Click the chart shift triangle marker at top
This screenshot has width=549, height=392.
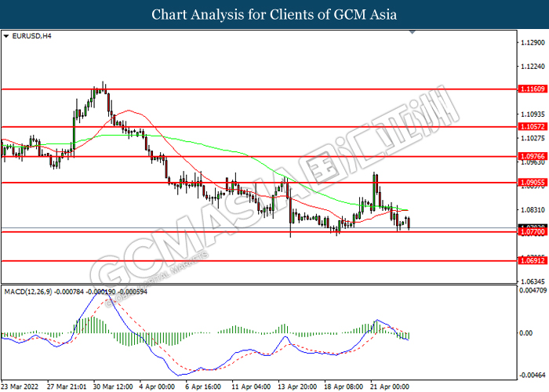(x=412, y=32)
